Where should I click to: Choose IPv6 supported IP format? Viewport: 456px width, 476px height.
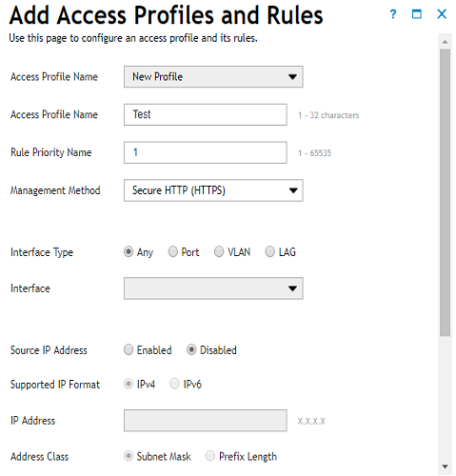coord(174,385)
